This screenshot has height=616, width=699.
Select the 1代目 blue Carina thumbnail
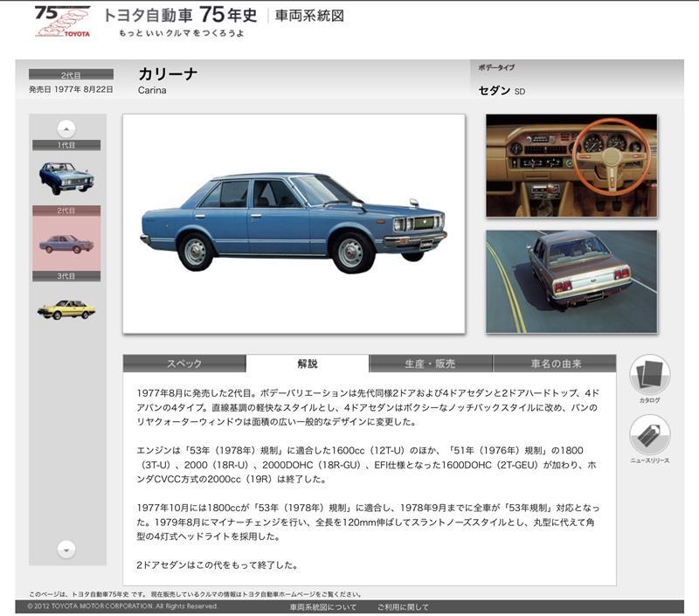(x=66, y=178)
